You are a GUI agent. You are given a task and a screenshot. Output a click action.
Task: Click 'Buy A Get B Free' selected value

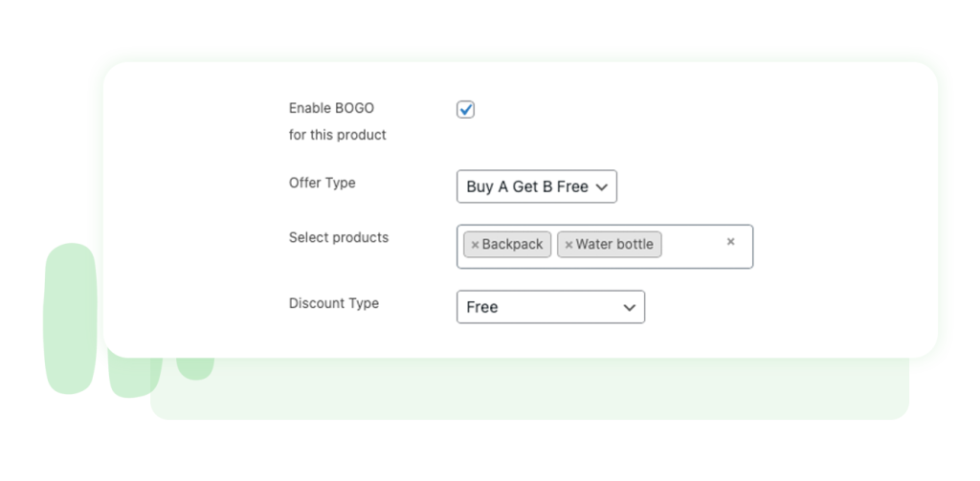[526, 187]
